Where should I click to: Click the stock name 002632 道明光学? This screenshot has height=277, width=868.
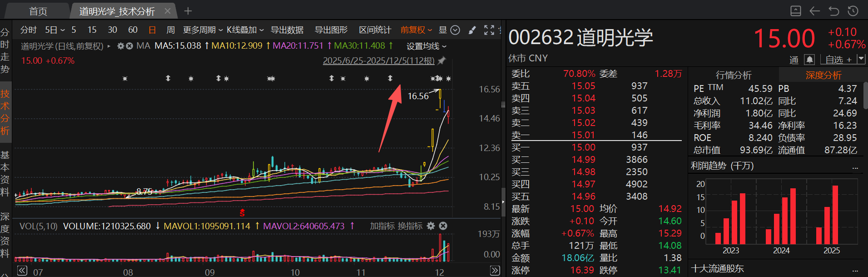click(x=580, y=37)
